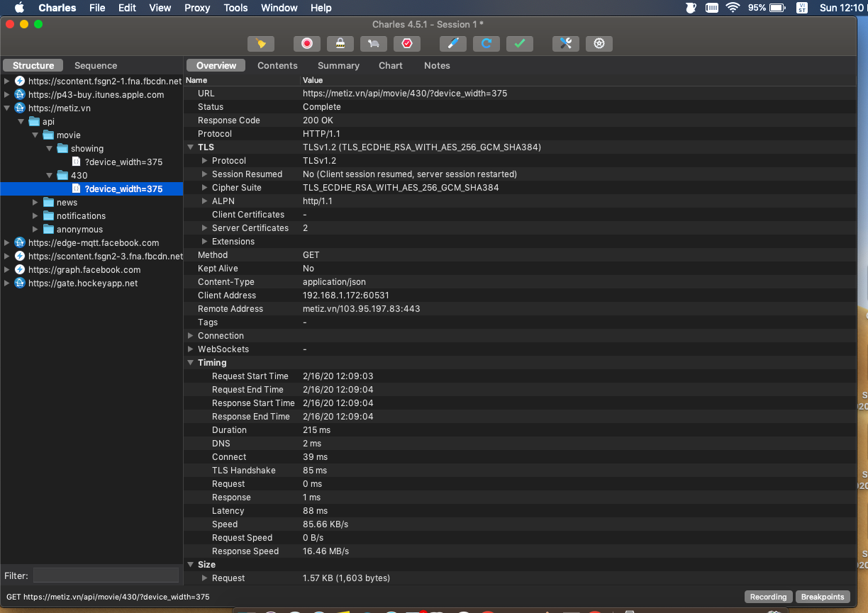Clear the session with the broom icon
This screenshot has height=613, width=868.
click(x=261, y=44)
